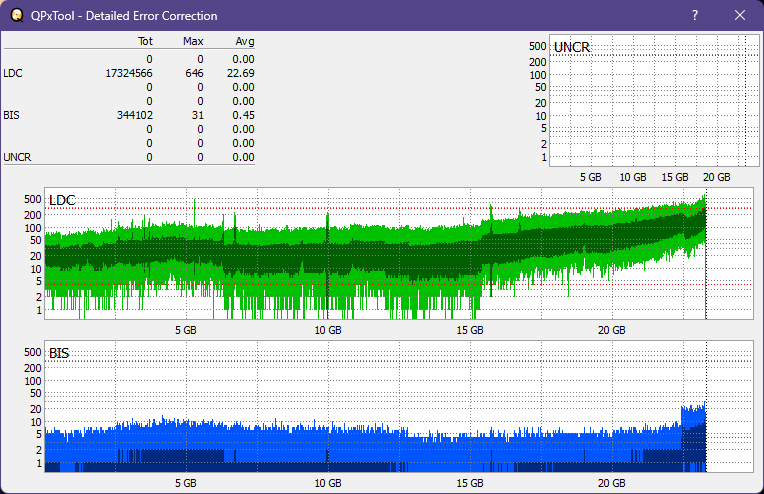The height and width of the screenshot is (494, 764).
Task: Click the Avg column header
Action: pyautogui.click(x=245, y=41)
